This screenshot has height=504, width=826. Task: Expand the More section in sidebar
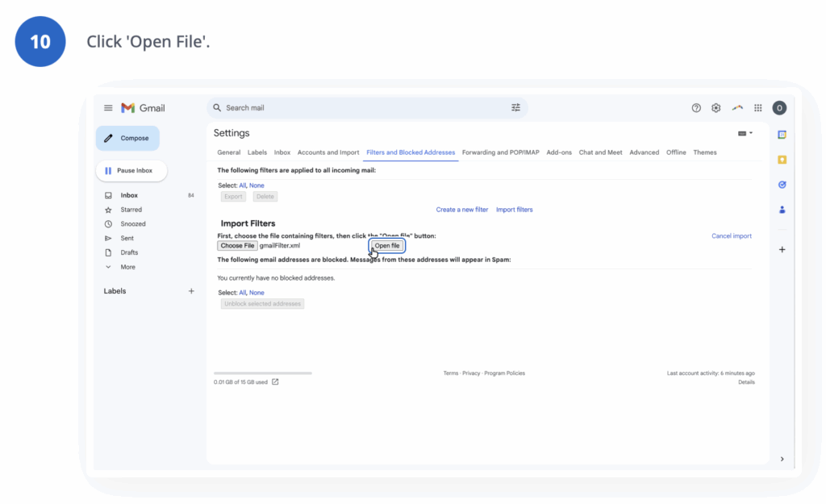(127, 266)
